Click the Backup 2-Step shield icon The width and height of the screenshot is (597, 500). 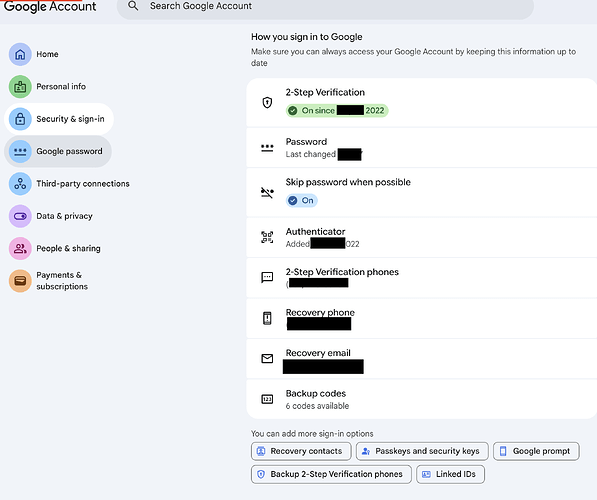click(x=261, y=474)
